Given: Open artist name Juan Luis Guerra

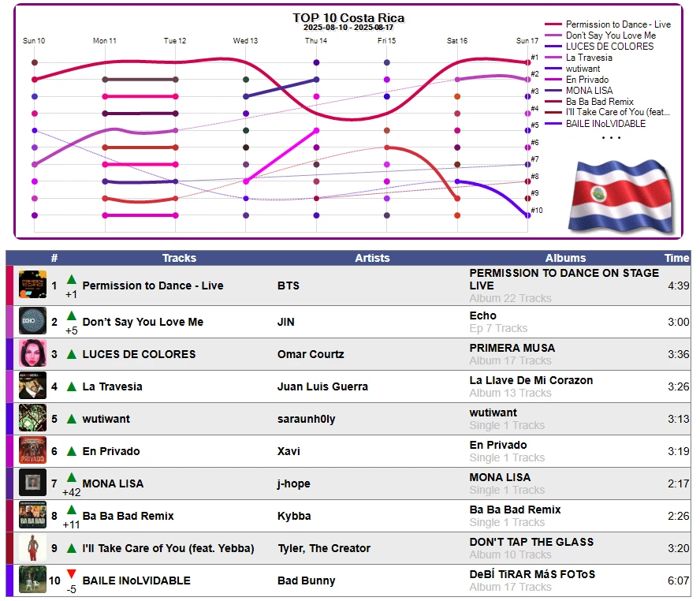Looking at the screenshot, I should click(322, 386).
